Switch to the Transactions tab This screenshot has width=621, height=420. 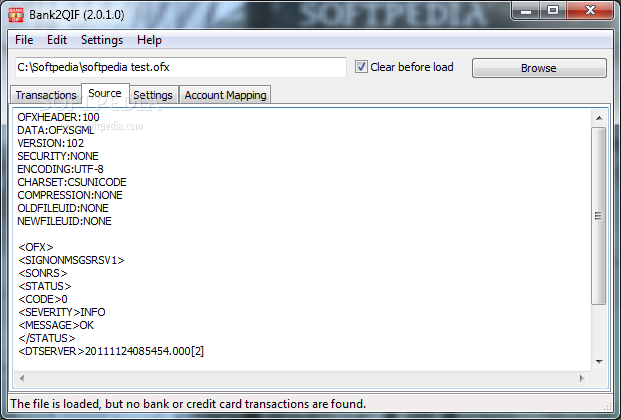pyautogui.click(x=46, y=95)
